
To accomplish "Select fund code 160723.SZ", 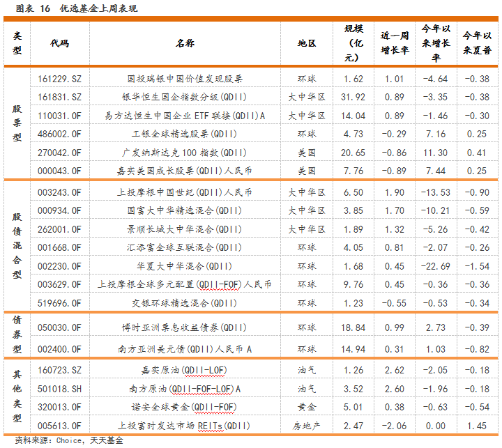I will tap(59, 370).
